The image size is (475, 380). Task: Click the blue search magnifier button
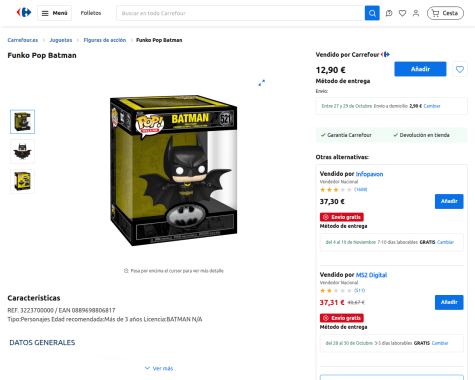coord(372,13)
